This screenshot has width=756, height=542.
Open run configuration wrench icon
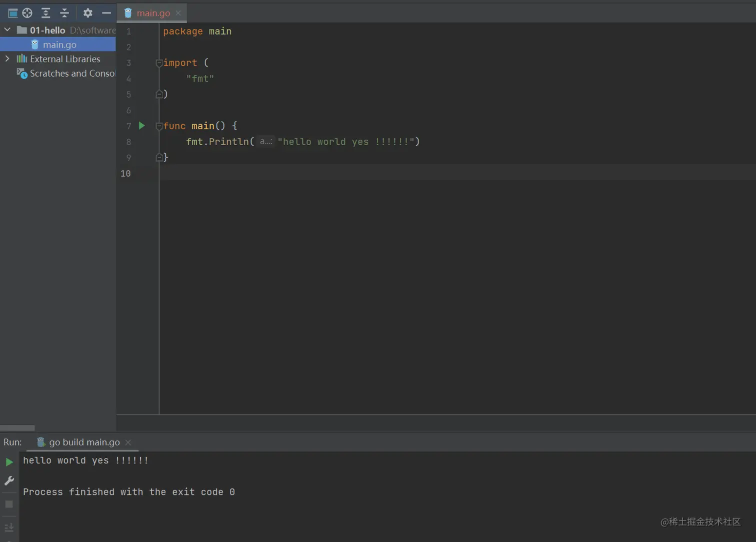[9, 481]
